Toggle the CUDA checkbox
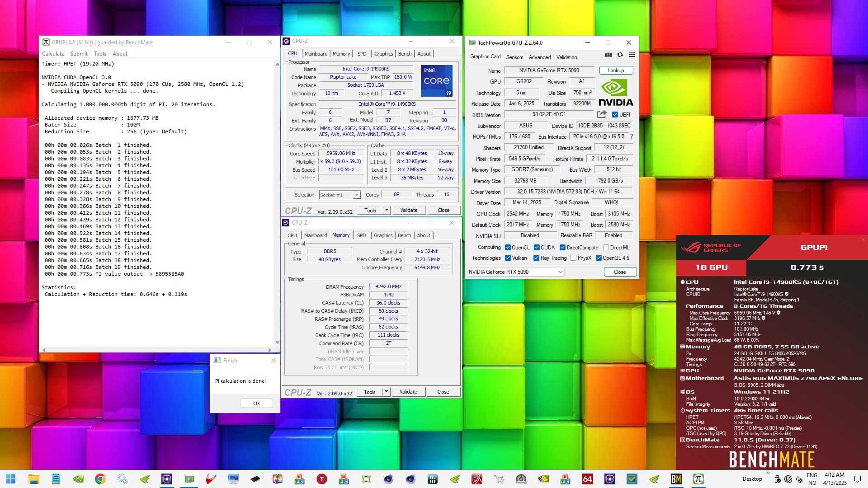Viewport: 868px width, 488px height. point(537,248)
